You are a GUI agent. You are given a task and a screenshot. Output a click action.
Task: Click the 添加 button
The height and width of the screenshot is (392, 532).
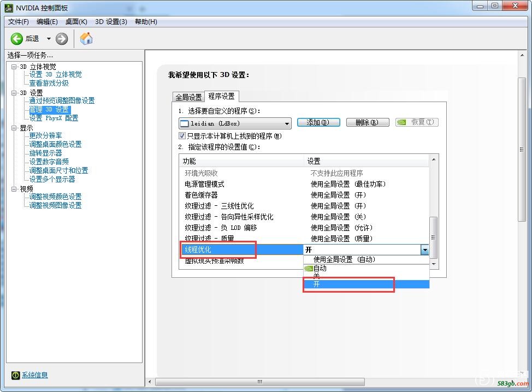tap(318, 122)
